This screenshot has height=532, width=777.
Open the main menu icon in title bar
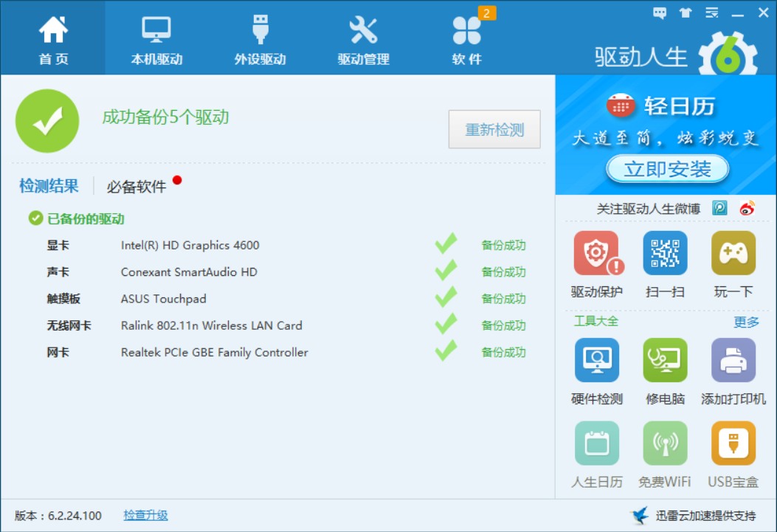[711, 13]
